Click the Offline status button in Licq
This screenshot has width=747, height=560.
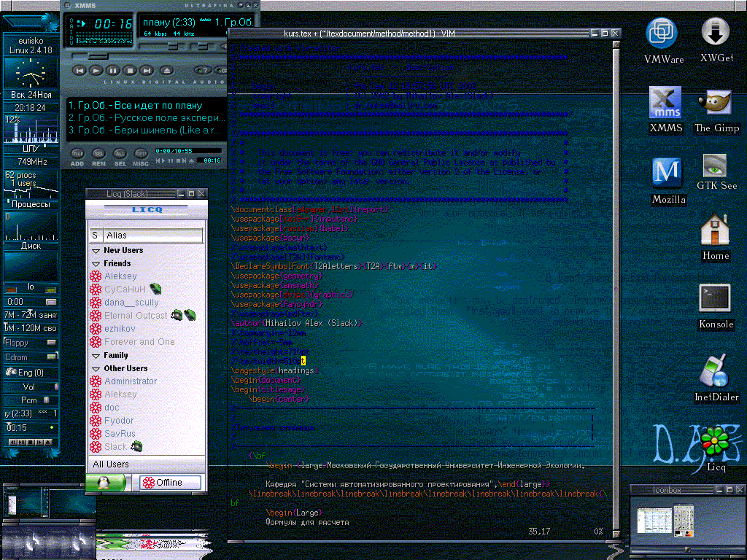(169, 483)
